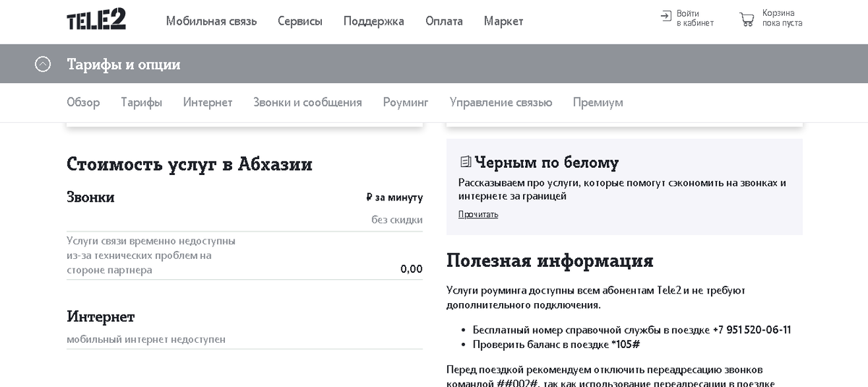868x387 pixels.
Task: Click the Tele2 logo
Action: [x=96, y=20]
